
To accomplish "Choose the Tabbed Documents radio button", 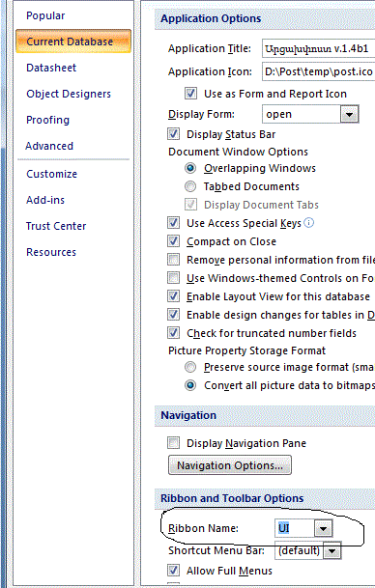I will 190,186.
